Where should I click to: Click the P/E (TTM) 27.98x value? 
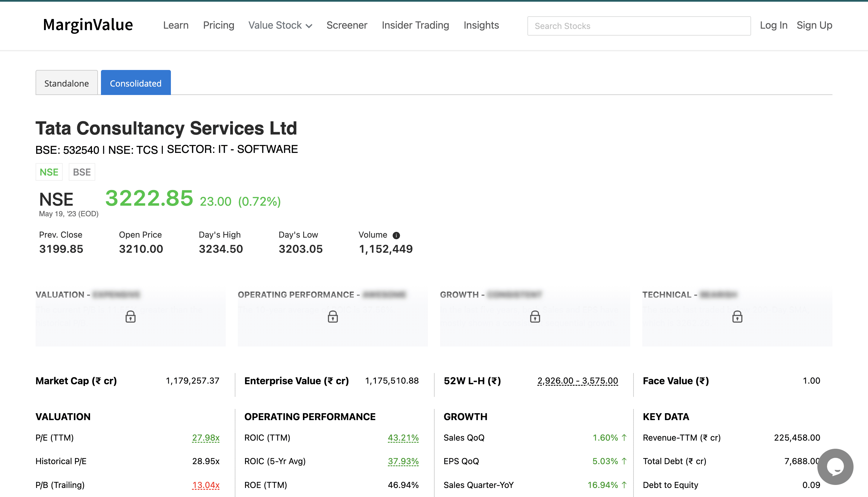(x=206, y=438)
